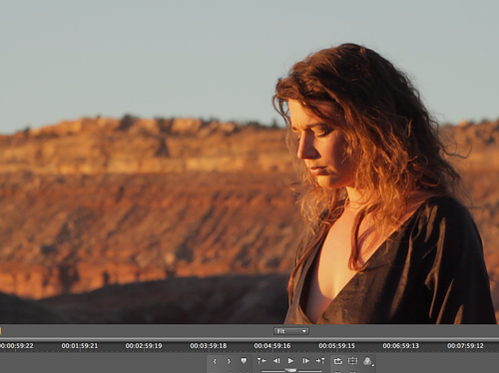Image resolution: width=499 pixels, height=373 pixels.
Task: Set the playhead at 00:07:59:12 on the ruler
Action: (465, 346)
